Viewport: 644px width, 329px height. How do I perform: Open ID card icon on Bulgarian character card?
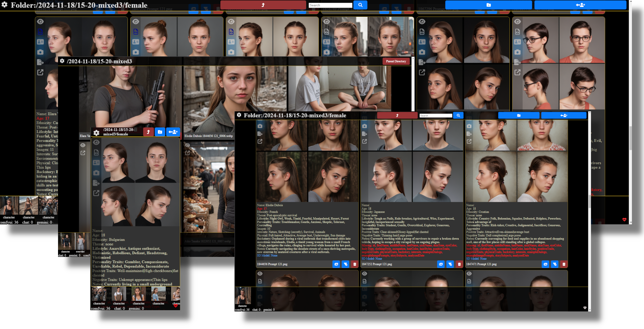point(96,163)
